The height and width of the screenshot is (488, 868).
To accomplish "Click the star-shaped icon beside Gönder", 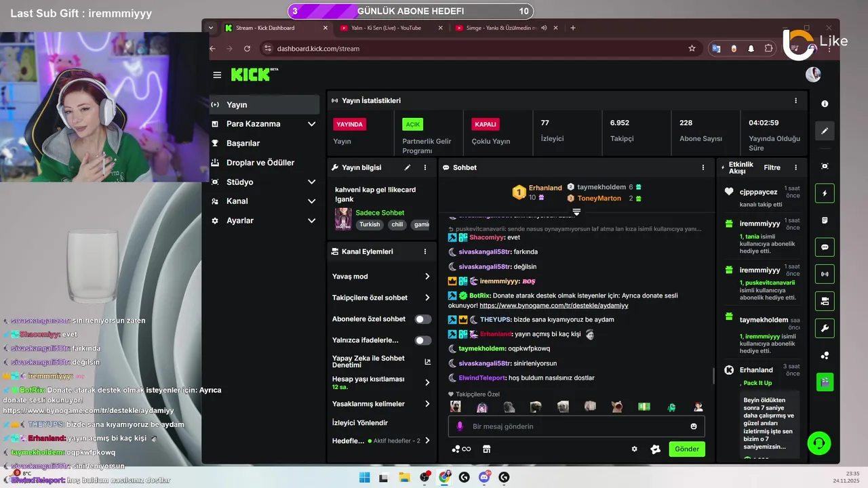I will (655, 449).
